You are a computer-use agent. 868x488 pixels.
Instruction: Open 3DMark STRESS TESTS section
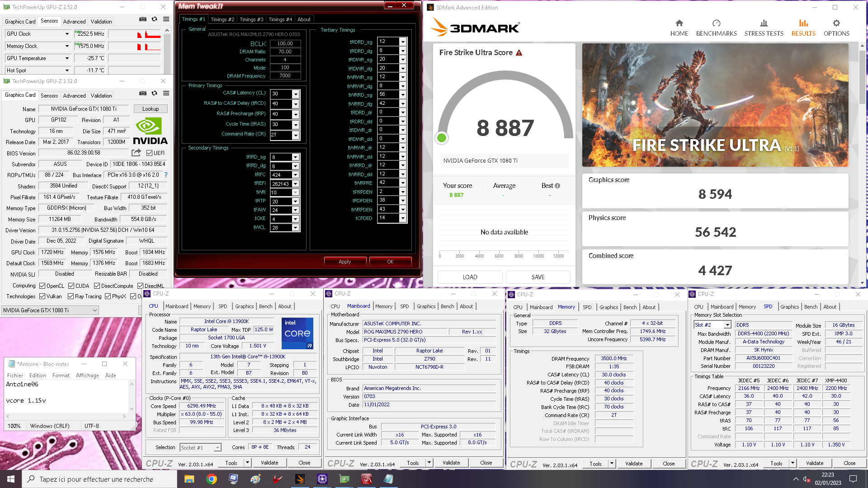(x=764, y=28)
